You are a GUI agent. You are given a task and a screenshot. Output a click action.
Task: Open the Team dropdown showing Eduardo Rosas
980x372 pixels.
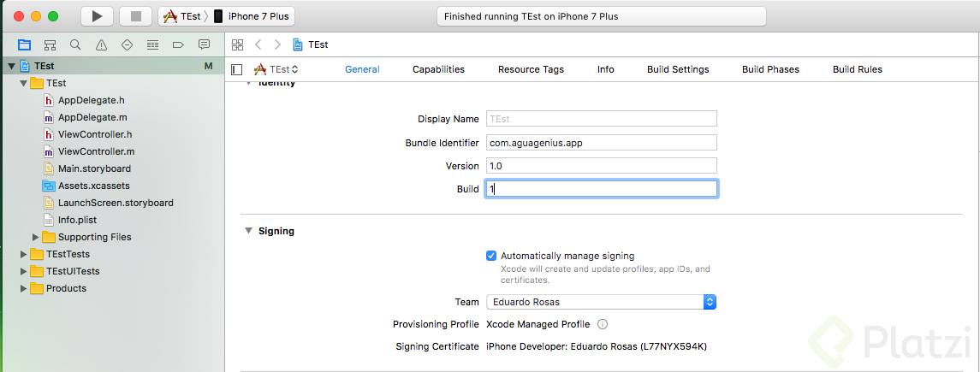[x=601, y=302]
